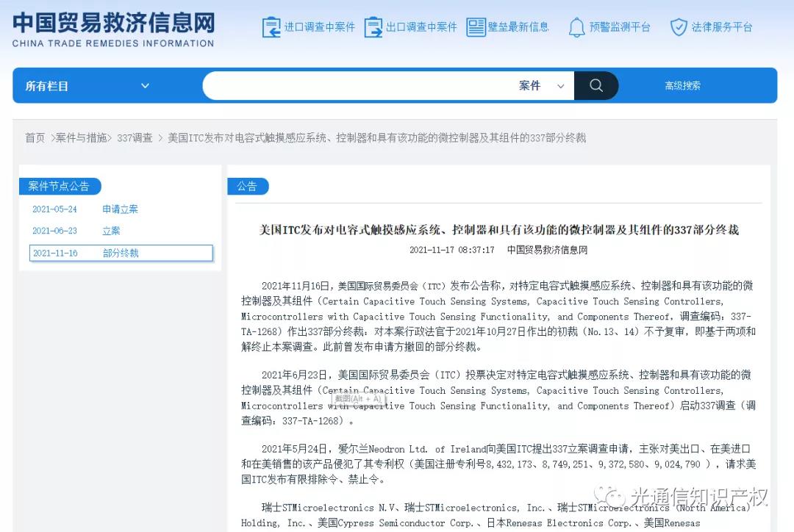Click the 预警监测平台 bell icon

[x=576, y=27]
